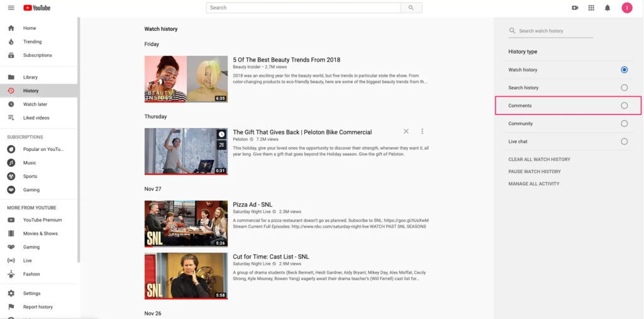Open the YouTube apps grid icon
Screen dimensions: 644x319
point(591,8)
